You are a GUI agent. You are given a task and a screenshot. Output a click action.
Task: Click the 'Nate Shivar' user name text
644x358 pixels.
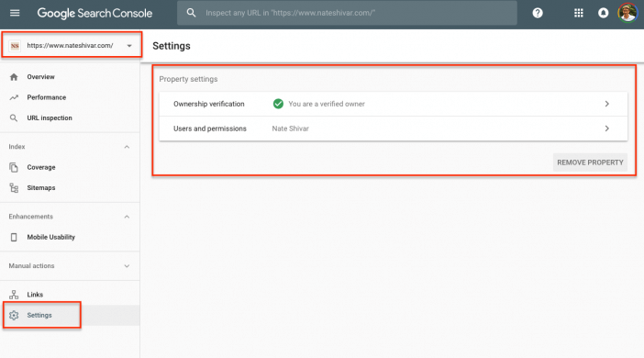click(291, 129)
